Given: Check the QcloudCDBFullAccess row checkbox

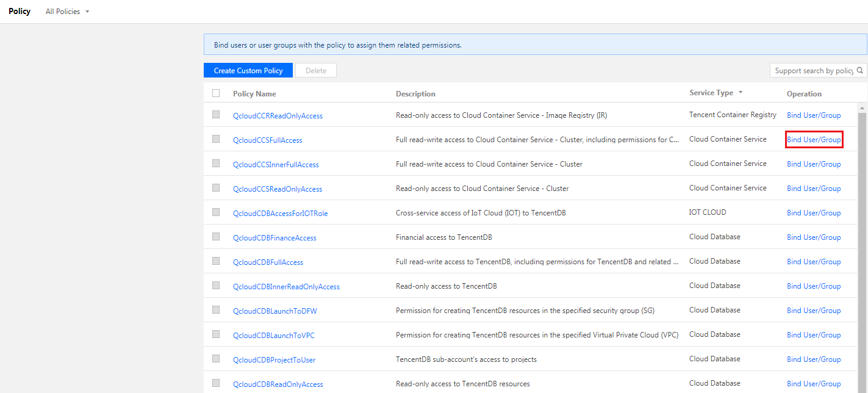Looking at the screenshot, I should (x=216, y=261).
